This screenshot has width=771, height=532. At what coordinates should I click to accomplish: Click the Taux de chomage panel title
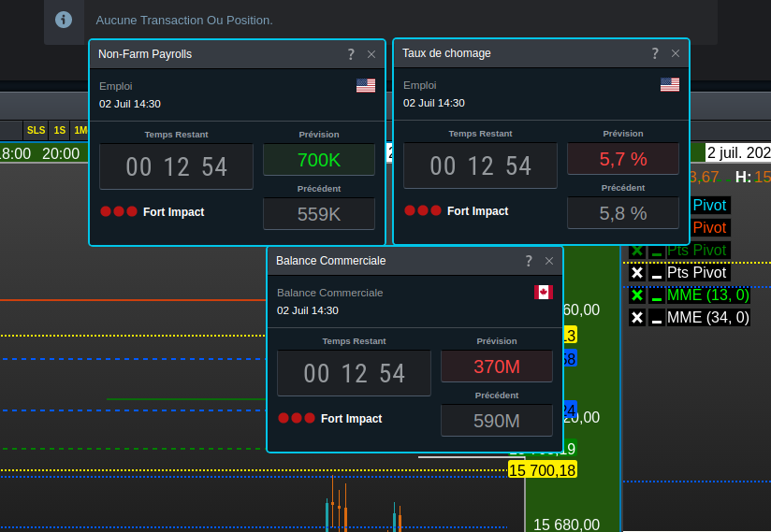[x=446, y=53]
